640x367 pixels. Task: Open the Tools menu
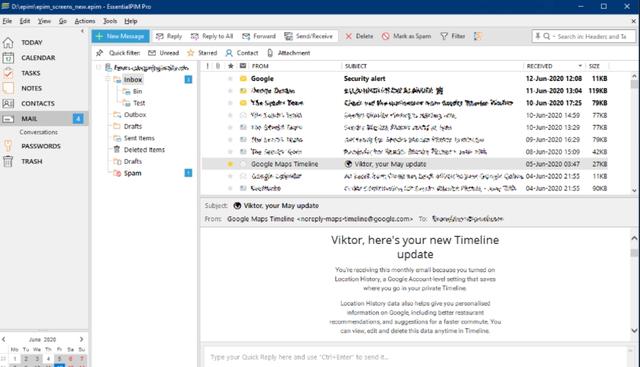(x=110, y=21)
